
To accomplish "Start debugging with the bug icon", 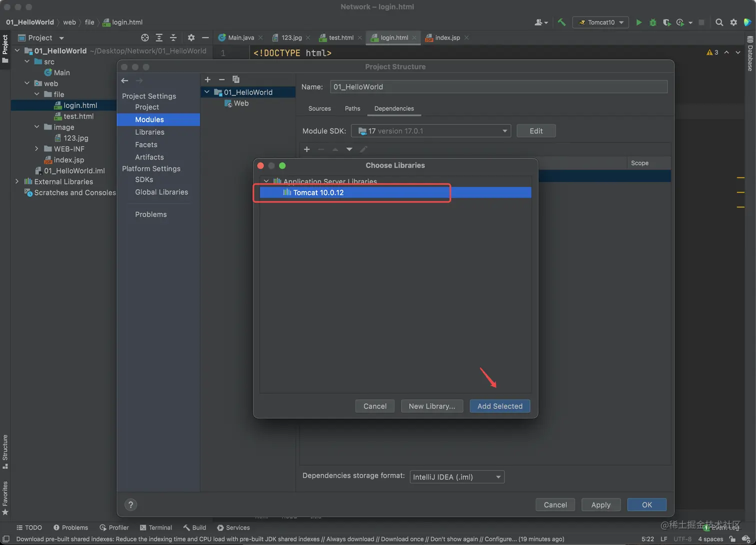I will coord(652,22).
